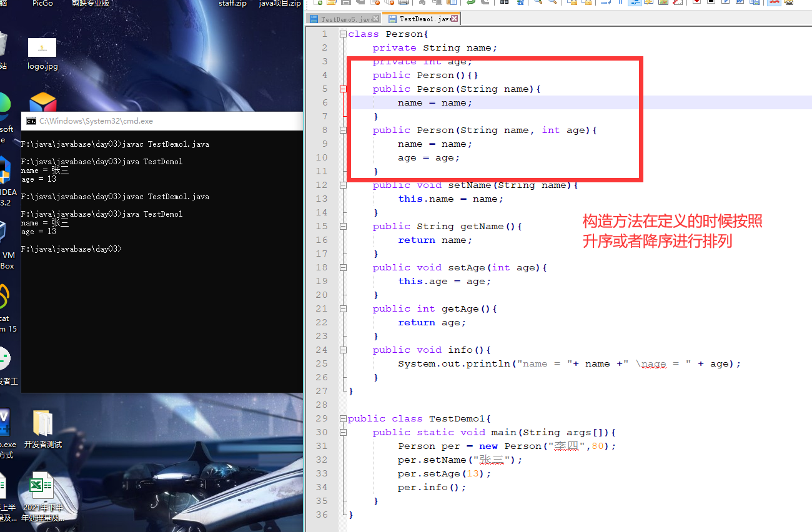
Task: Select the java项目.zip desktop label
Action: (280, 3)
